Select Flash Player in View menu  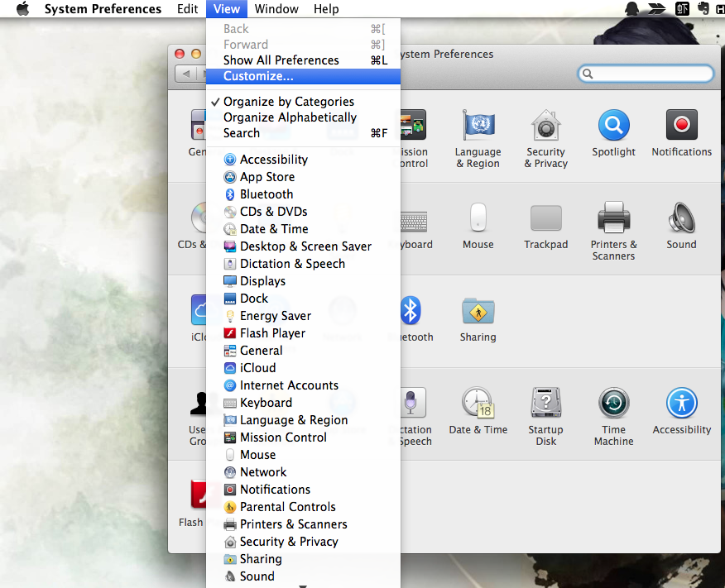click(x=303, y=333)
